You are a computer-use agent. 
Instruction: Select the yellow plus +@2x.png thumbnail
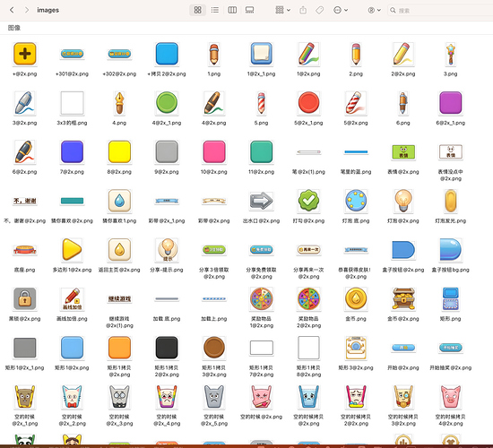click(25, 54)
